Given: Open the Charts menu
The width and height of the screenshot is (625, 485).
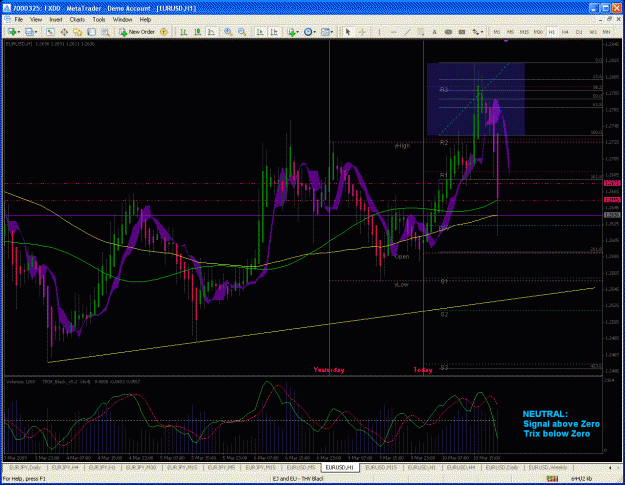Looking at the screenshot, I should (77, 19).
